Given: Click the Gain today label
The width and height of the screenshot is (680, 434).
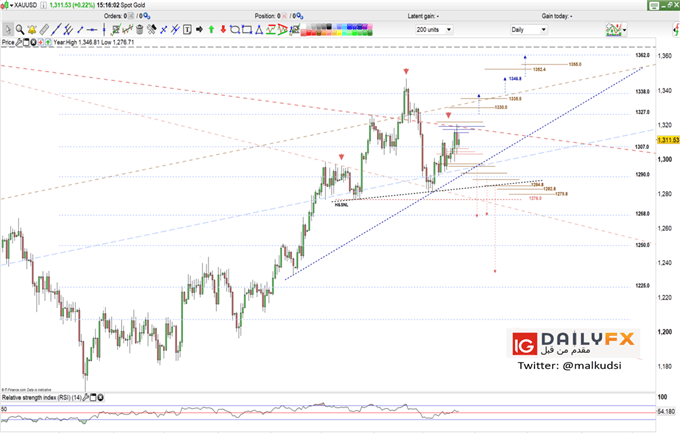Looking at the screenshot, I should 557,16.
